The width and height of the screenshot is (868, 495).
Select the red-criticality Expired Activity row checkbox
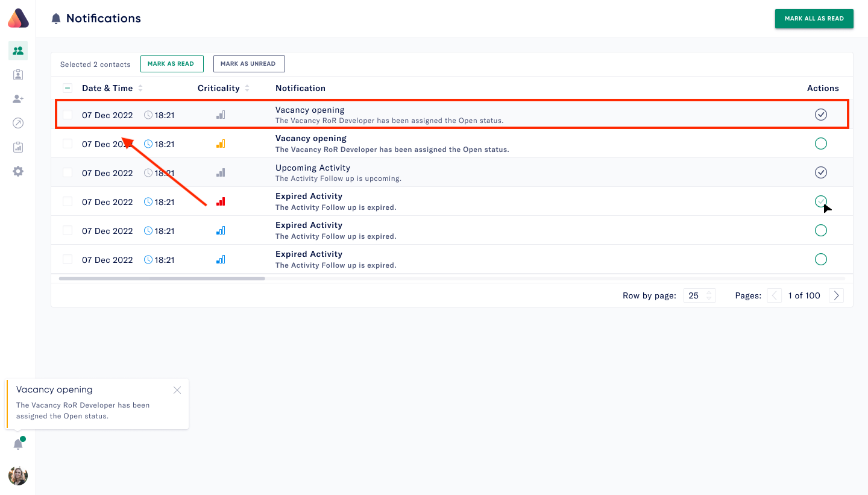68,201
